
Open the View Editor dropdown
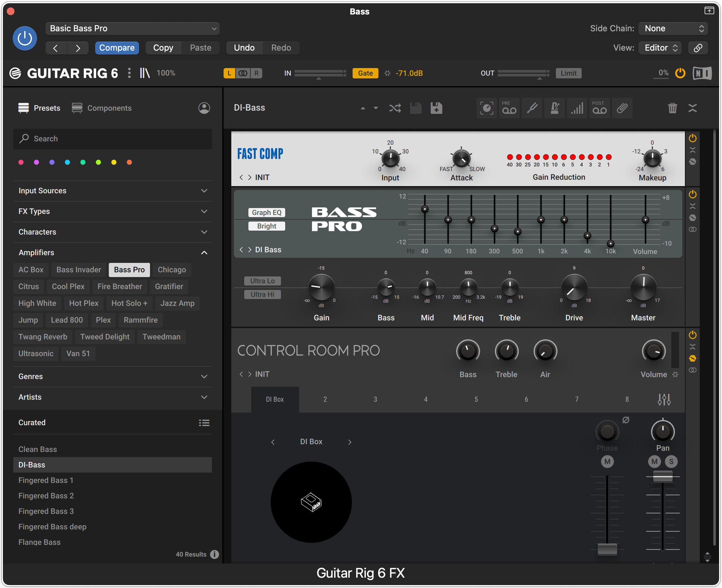[660, 48]
